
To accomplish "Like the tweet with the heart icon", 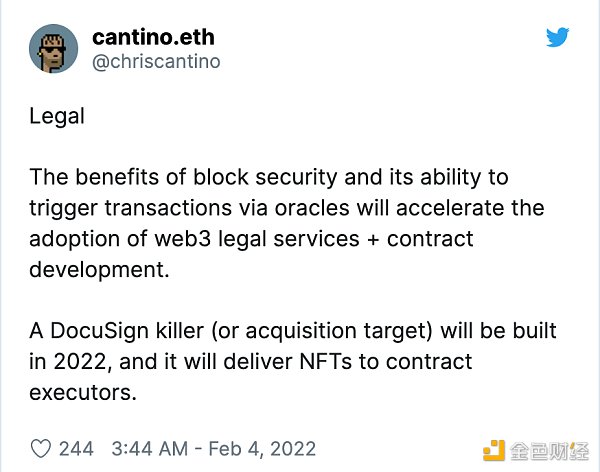I will tap(41, 449).
